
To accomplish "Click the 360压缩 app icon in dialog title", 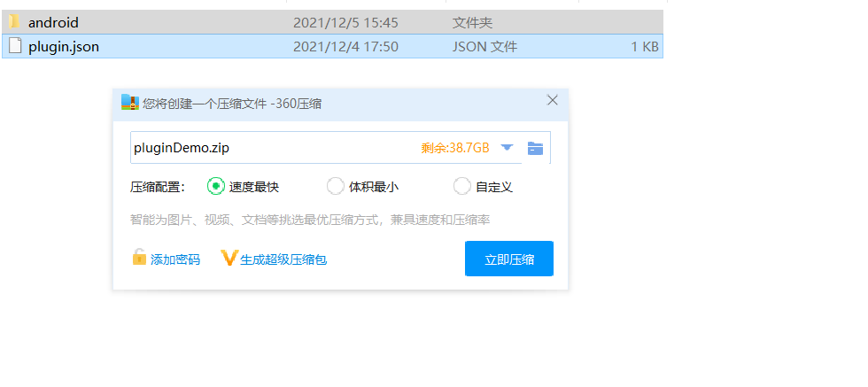I will 130,103.
